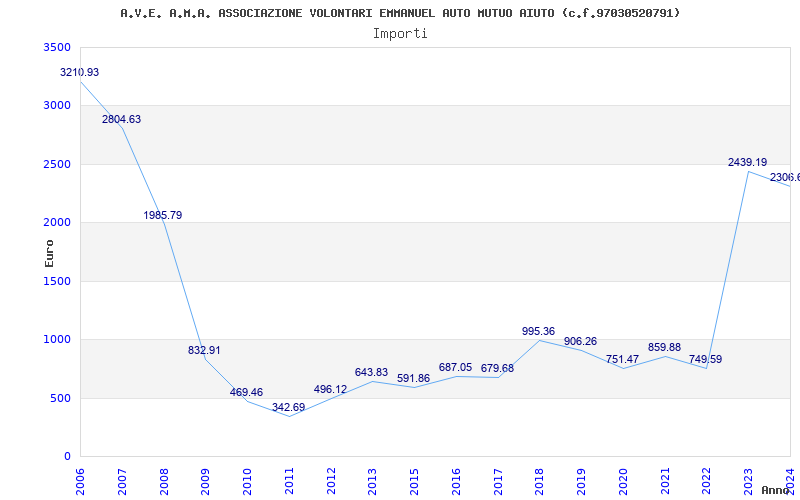Click the 2011 x-axis year label
Viewport: 800px width, 500px height.
[x=289, y=481]
